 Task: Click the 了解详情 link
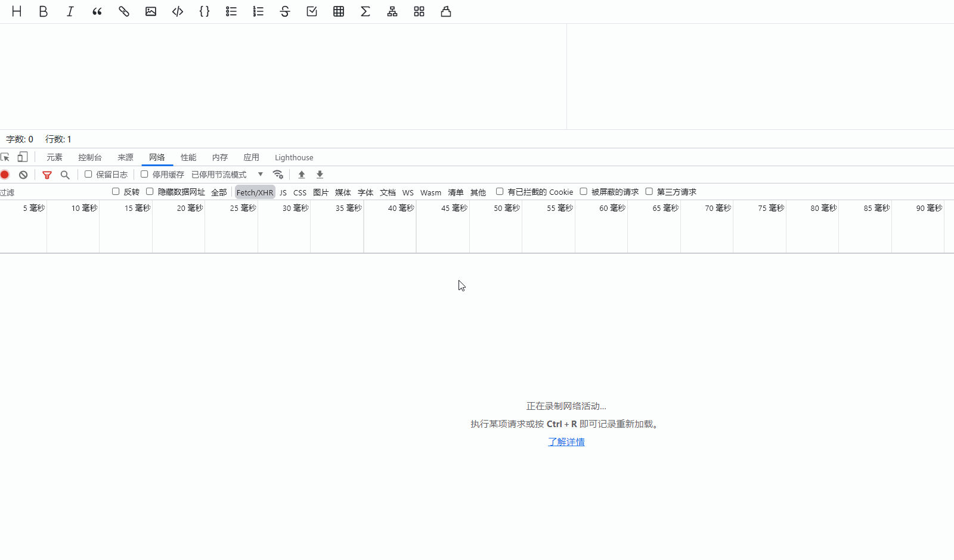pyautogui.click(x=566, y=441)
